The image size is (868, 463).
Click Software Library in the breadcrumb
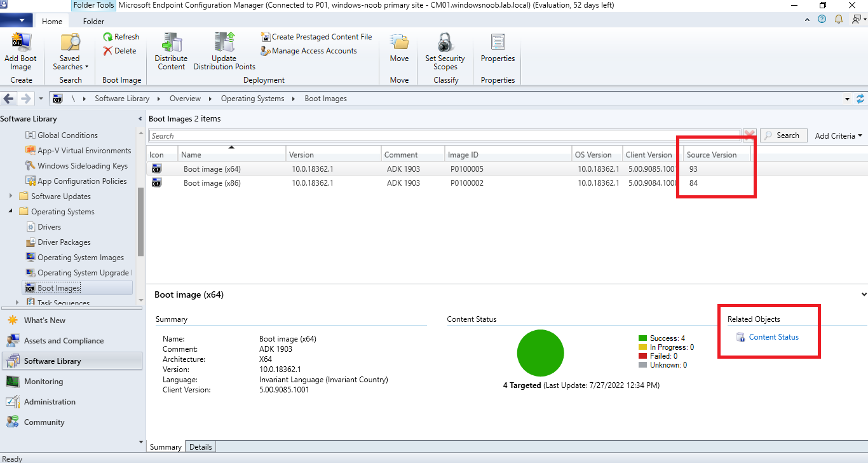(122, 99)
